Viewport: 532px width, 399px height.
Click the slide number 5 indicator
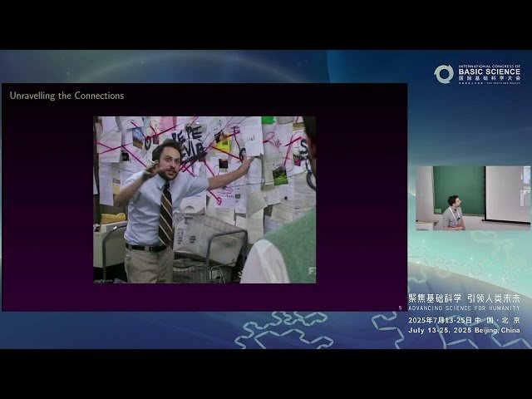pyautogui.click(x=400, y=307)
